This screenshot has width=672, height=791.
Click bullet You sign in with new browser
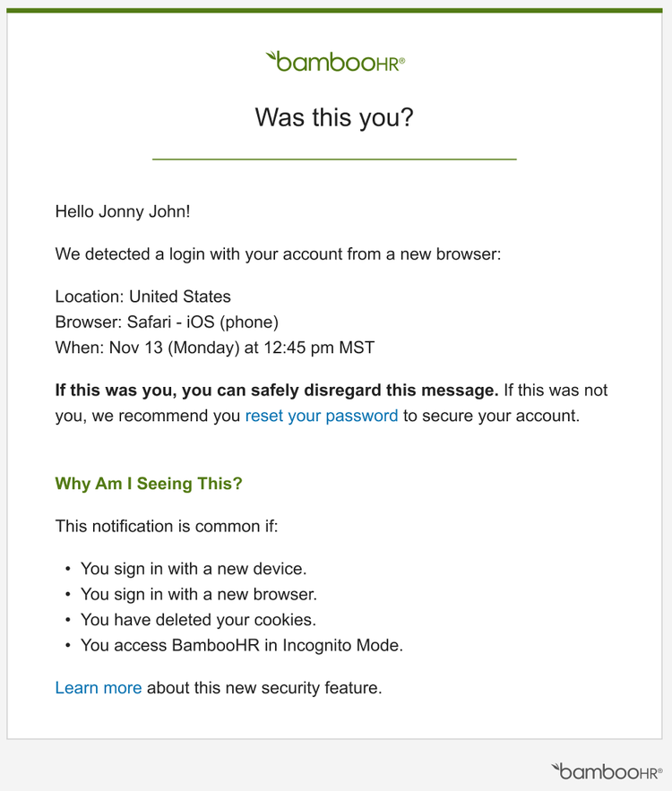(199, 594)
